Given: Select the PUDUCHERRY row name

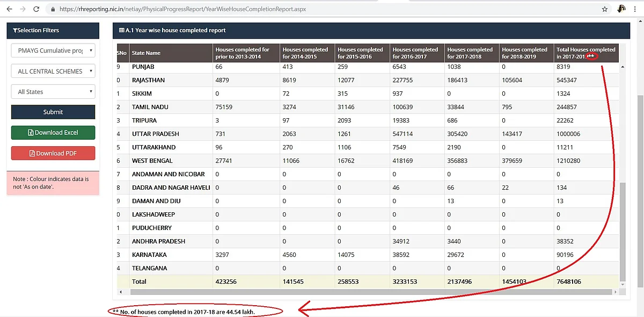Looking at the screenshot, I should pyautogui.click(x=152, y=228).
